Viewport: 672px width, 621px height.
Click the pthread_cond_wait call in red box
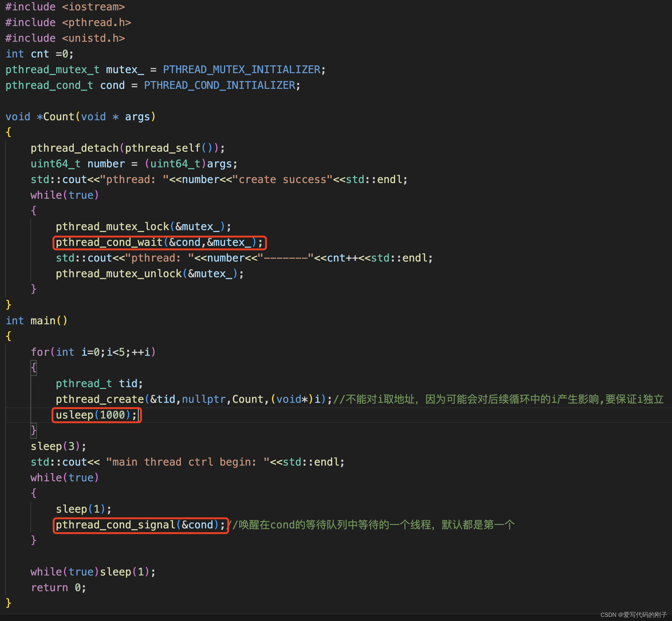[x=159, y=242]
